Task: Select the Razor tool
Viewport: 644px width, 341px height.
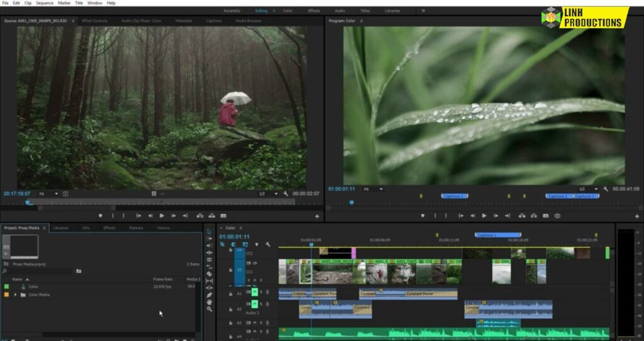Action: click(209, 274)
